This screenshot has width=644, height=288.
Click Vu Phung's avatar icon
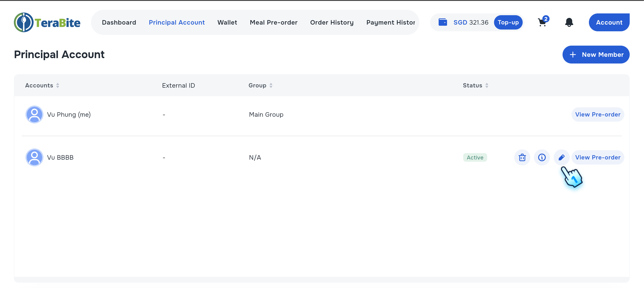34,114
